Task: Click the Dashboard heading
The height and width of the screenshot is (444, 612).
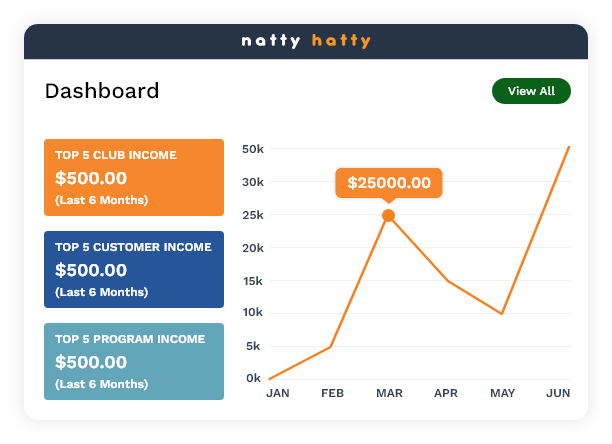Action: pyautogui.click(x=102, y=91)
